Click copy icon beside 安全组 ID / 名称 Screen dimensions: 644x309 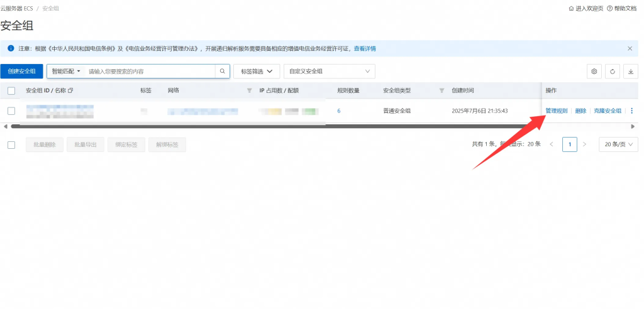point(70,91)
